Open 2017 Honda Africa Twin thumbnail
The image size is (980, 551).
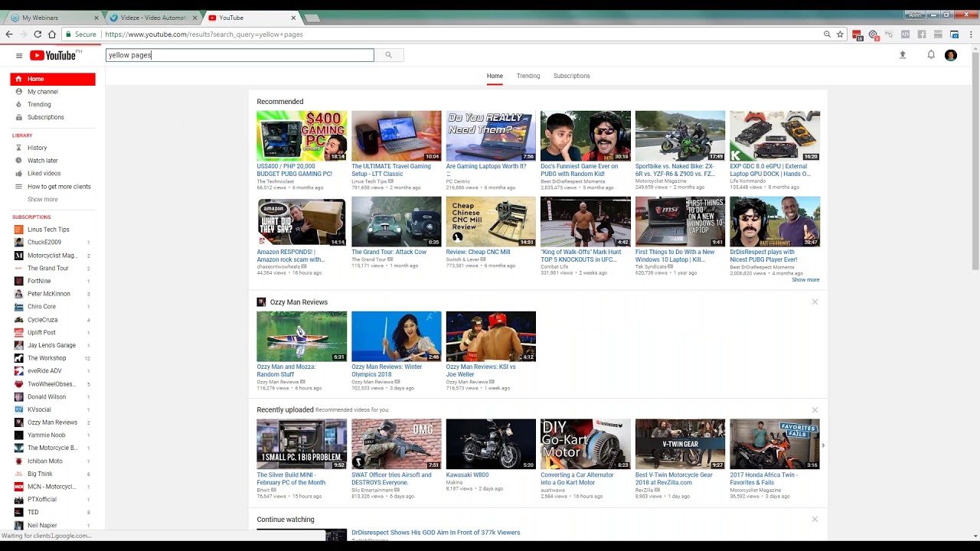click(x=775, y=444)
